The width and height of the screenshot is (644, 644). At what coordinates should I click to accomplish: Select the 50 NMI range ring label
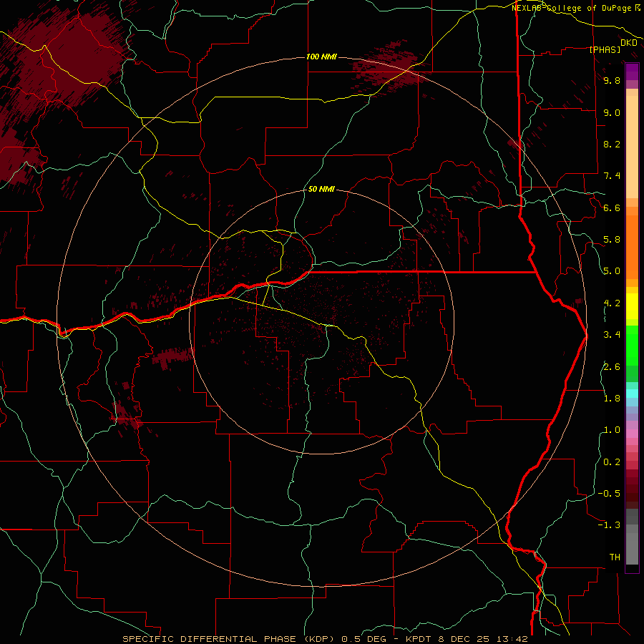pos(321,189)
